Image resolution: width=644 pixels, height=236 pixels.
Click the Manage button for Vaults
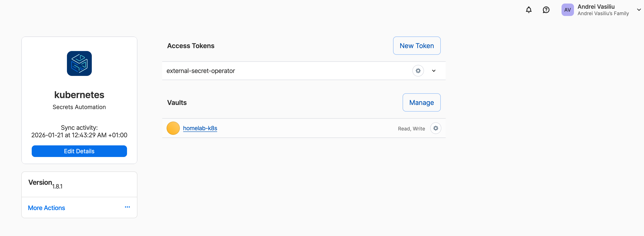[x=421, y=102]
